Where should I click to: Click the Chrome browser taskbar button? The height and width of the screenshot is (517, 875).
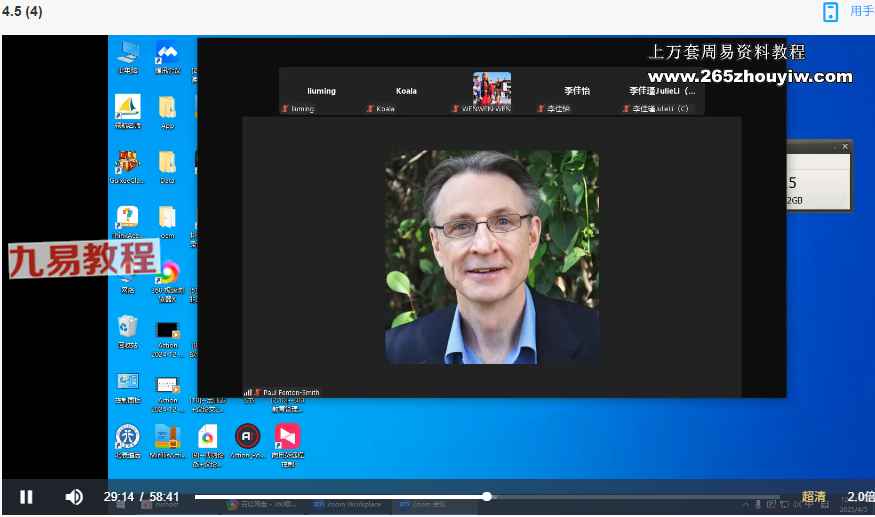(262, 505)
